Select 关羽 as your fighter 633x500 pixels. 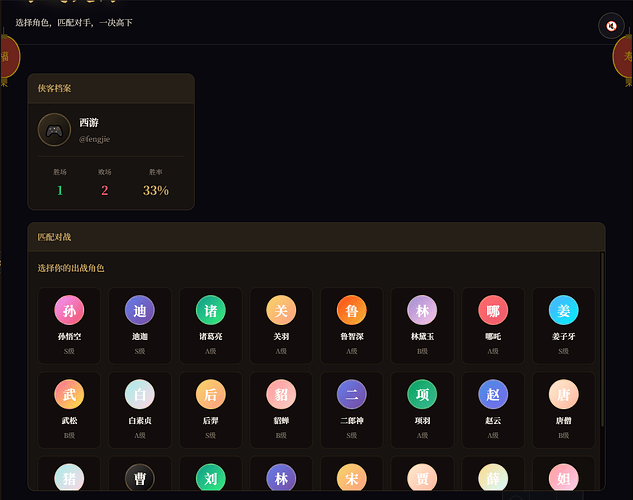pos(281,310)
